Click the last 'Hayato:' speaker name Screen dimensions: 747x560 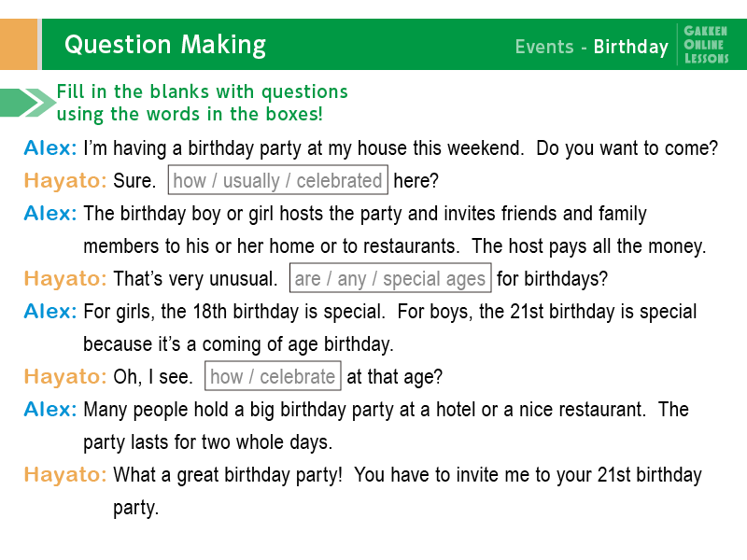(65, 475)
